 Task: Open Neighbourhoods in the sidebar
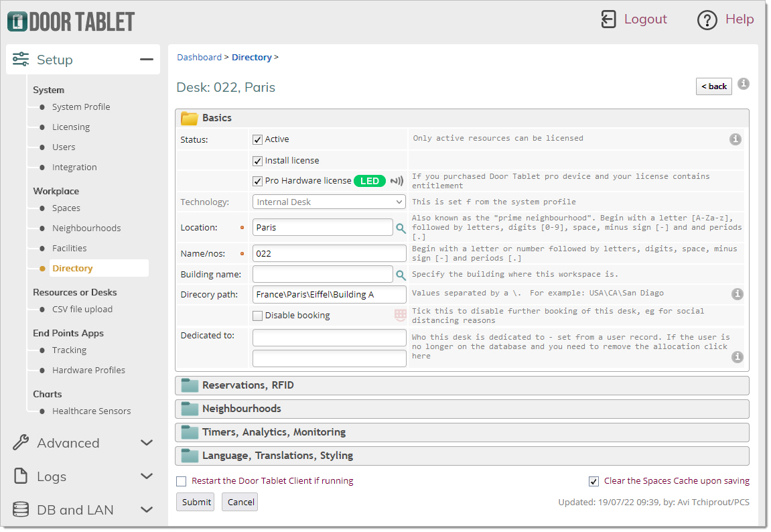[x=86, y=228]
